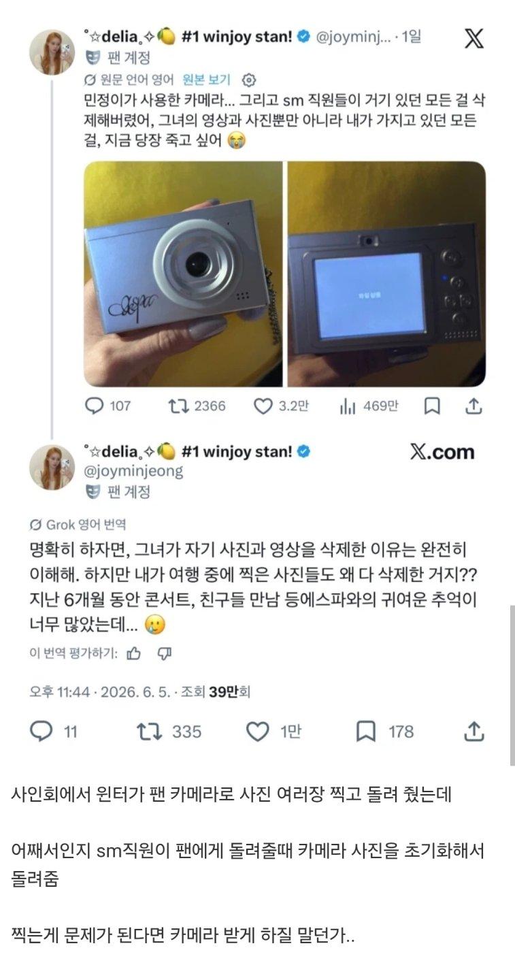Click the page scrollbar on right edge
Screen dimensions: 515x980
click(512, 685)
